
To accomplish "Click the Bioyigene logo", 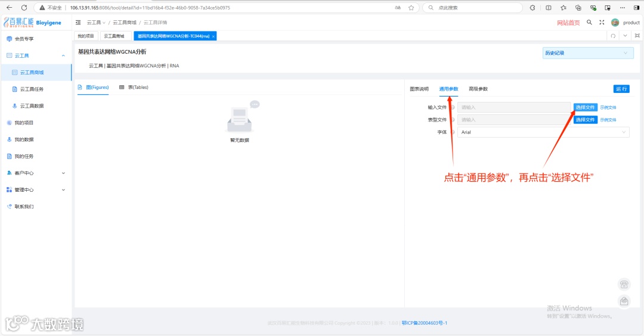I will (32, 23).
